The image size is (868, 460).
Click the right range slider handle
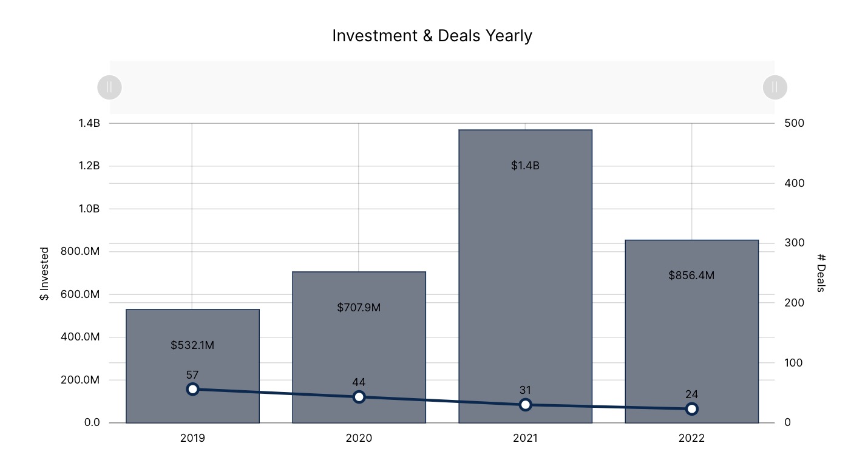click(775, 87)
